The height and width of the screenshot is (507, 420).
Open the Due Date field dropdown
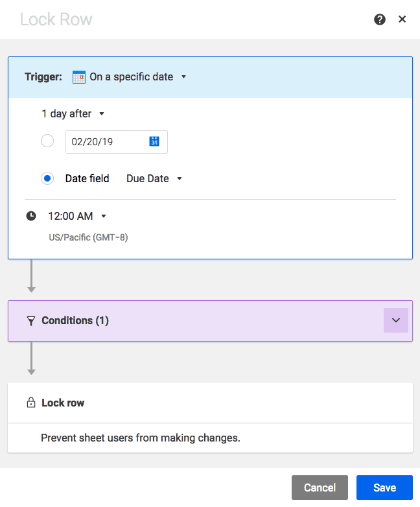(x=154, y=178)
